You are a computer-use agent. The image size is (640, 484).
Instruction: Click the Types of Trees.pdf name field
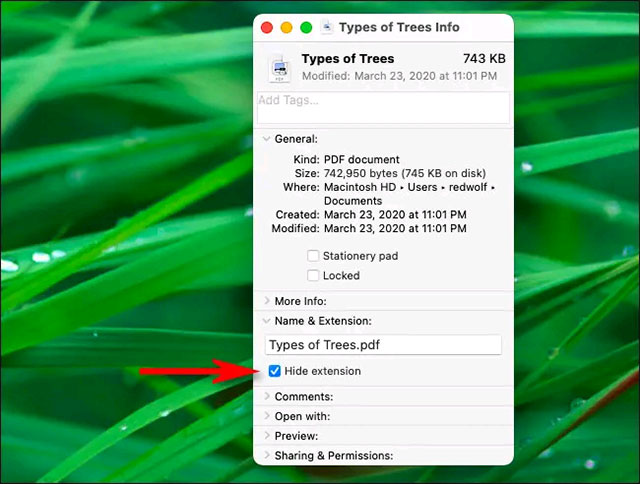[383, 345]
